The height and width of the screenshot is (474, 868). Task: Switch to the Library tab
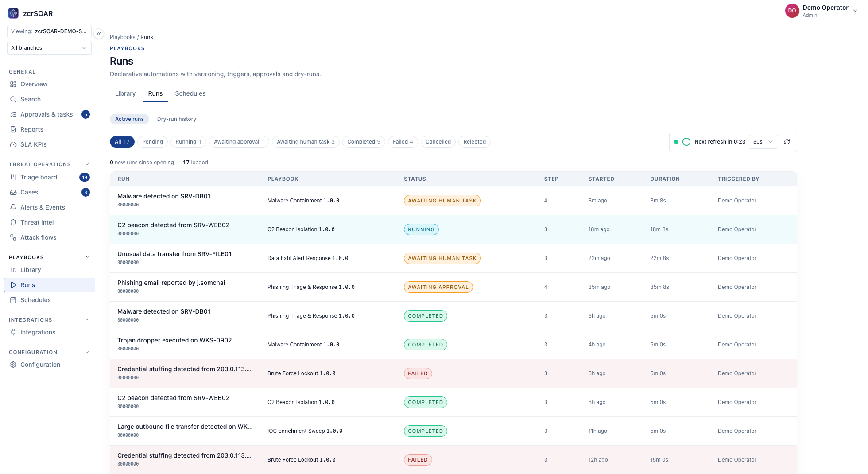pos(125,93)
